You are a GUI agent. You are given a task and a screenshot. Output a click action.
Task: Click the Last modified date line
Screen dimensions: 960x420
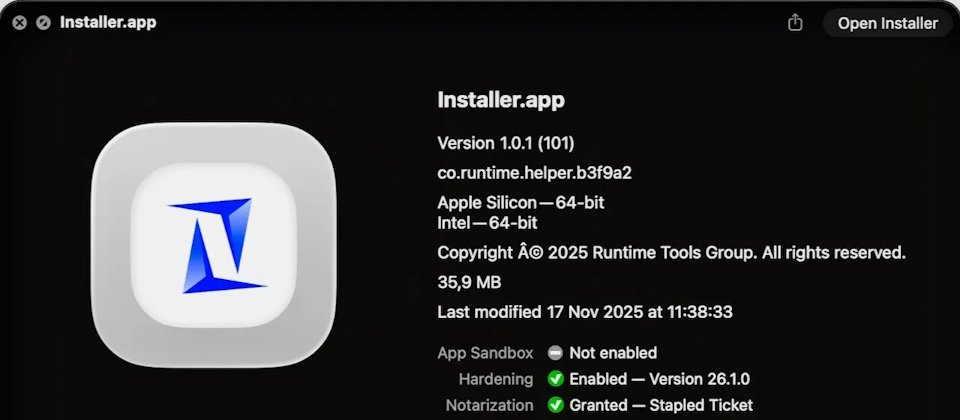tap(585, 312)
